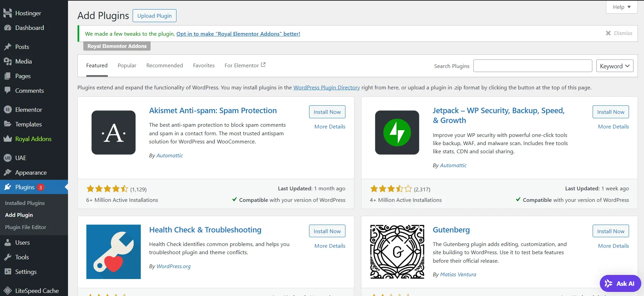View More Details for Jetpack
Screen dimensions: 644x296
[613, 126]
